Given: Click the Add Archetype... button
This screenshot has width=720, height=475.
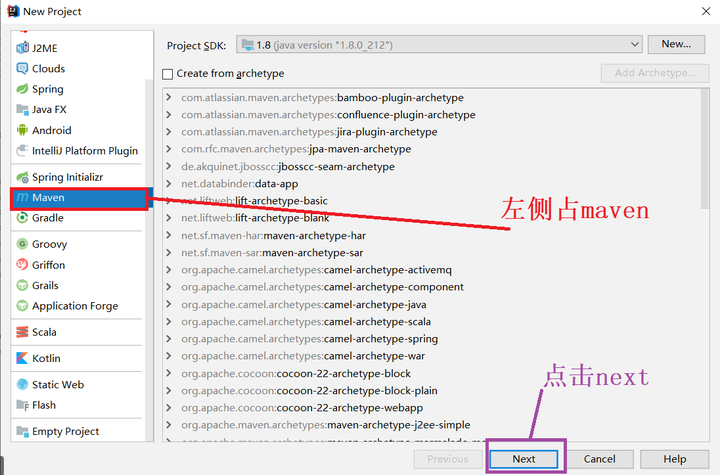Looking at the screenshot, I should 655,73.
